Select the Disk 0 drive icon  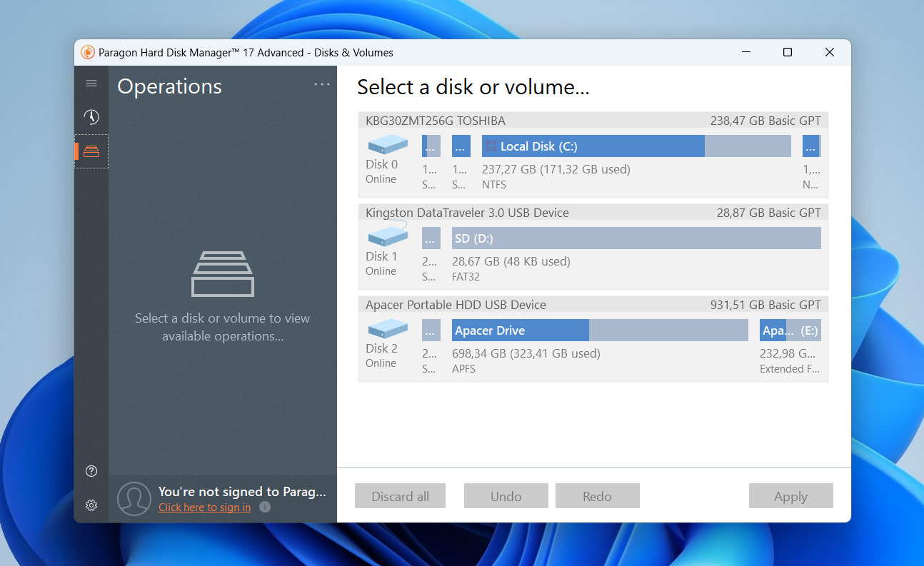[x=388, y=146]
